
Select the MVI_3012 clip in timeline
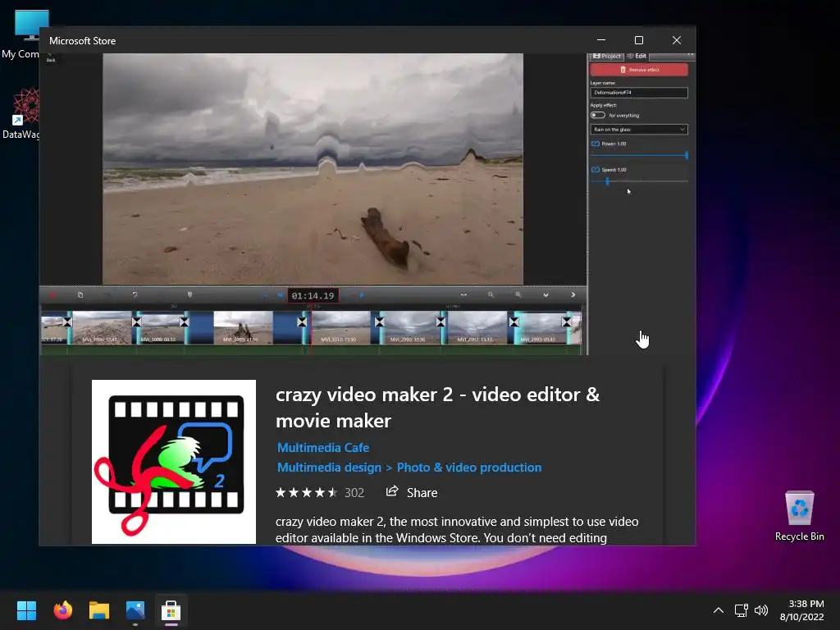coord(340,327)
